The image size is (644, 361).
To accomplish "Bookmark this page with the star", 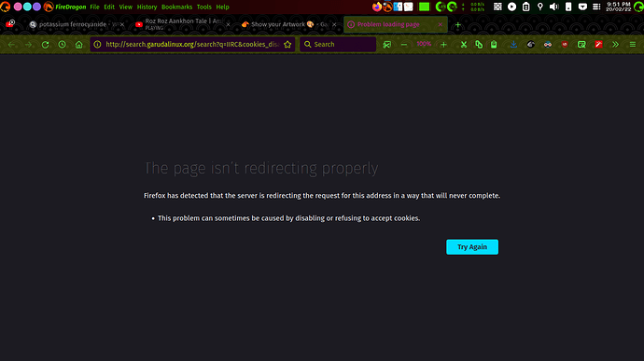I will pyautogui.click(x=287, y=45).
